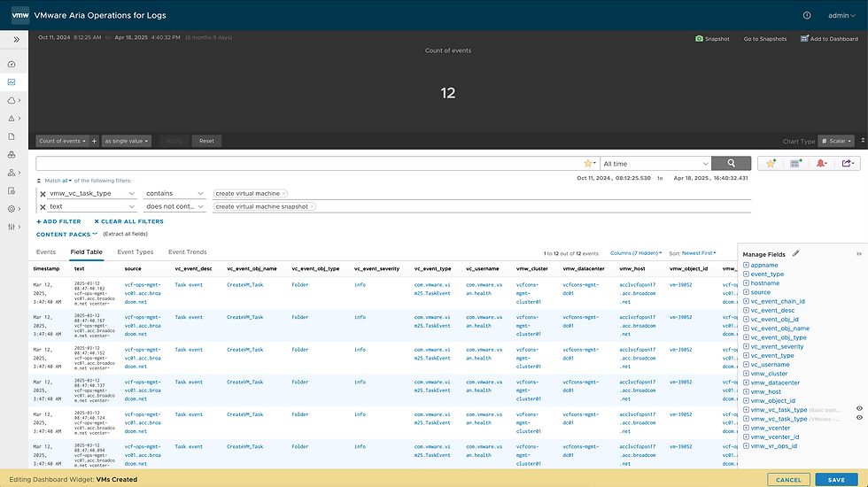
Task: Open the favorite queries star dropdown
Action: 590,163
